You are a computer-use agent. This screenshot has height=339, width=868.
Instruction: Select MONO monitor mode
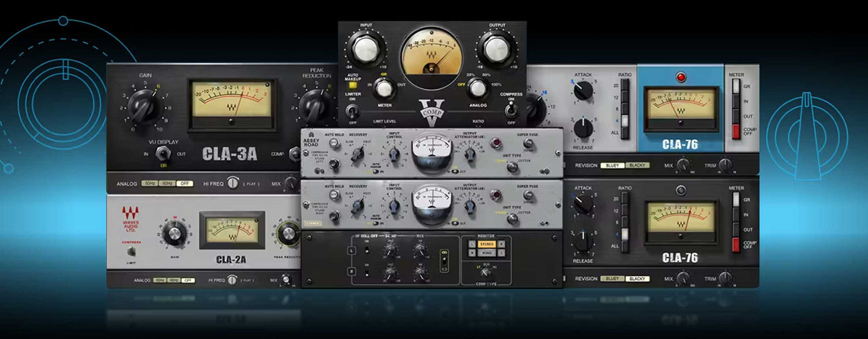pos(487,253)
